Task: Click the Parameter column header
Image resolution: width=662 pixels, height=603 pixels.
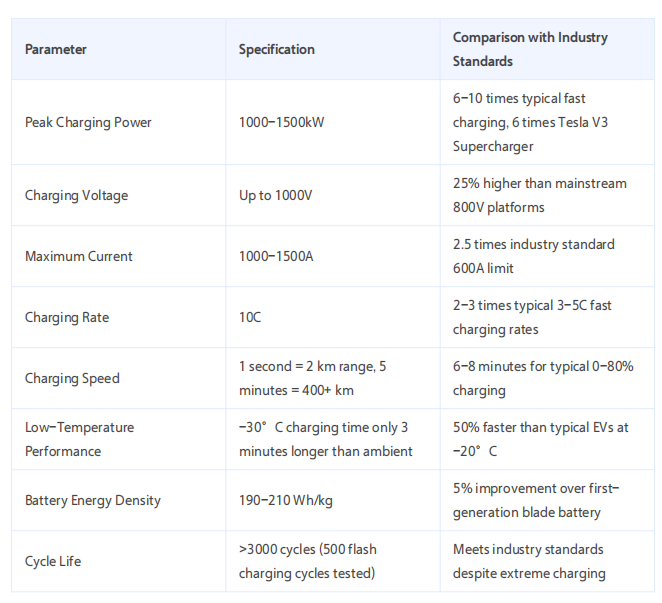Action: [x=56, y=49]
